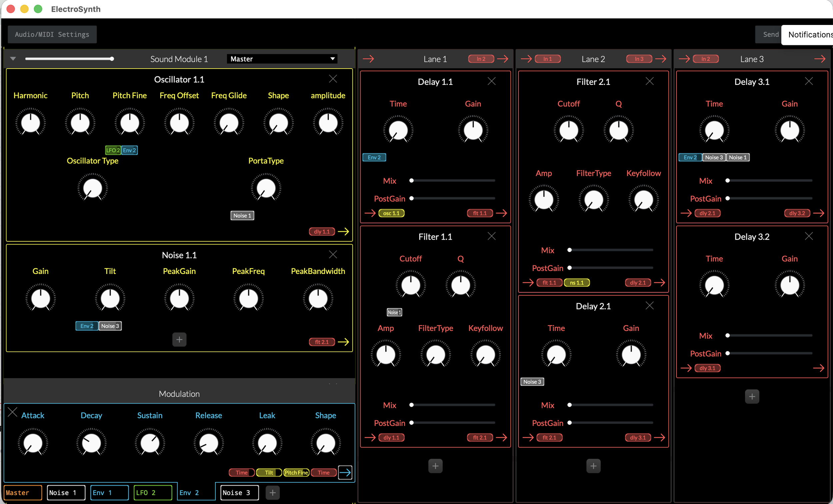Image resolution: width=833 pixels, height=504 pixels.
Task: Close the Oscillator 1.1 module
Action: 333,79
